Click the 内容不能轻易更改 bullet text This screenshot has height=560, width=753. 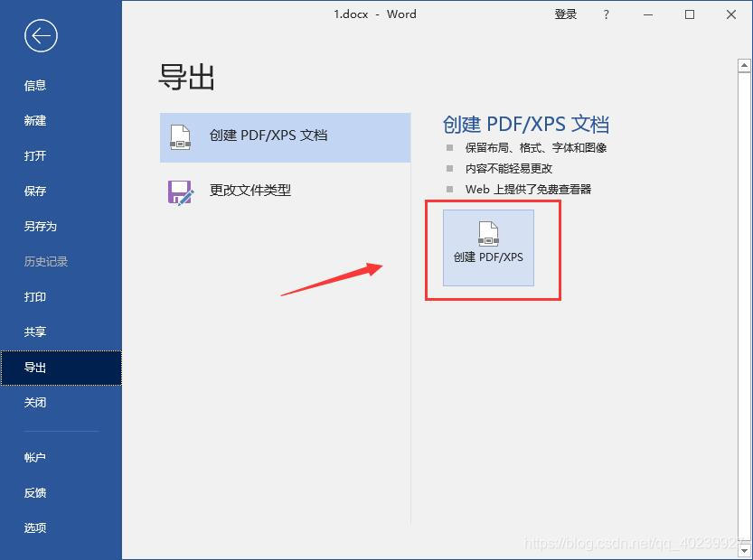pyautogui.click(x=509, y=168)
